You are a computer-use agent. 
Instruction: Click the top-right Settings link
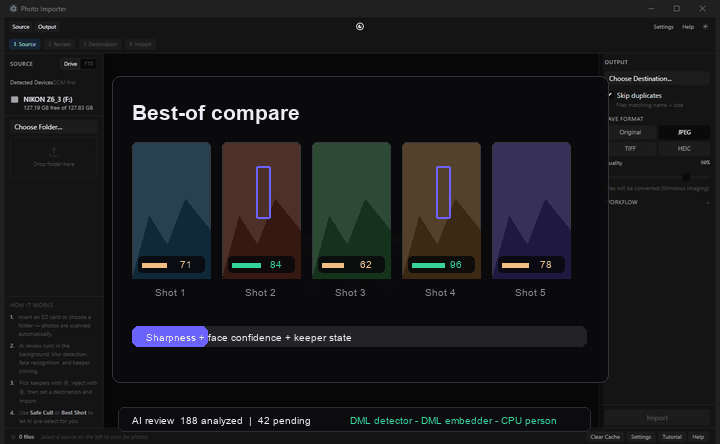[x=664, y=27]
